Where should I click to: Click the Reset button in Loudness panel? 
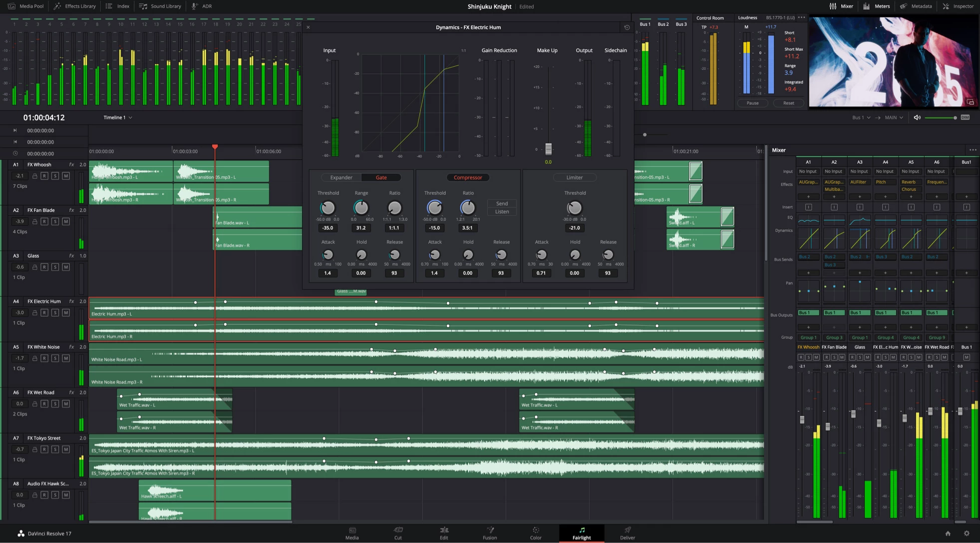click(789, 103)
